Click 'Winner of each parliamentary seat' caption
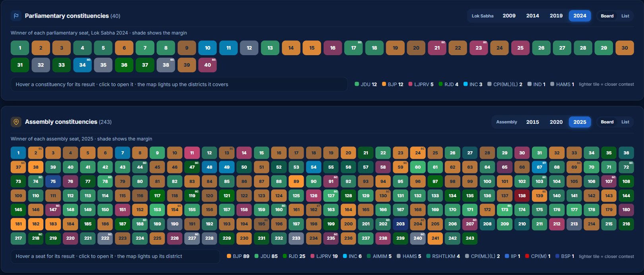 [99, 33]
